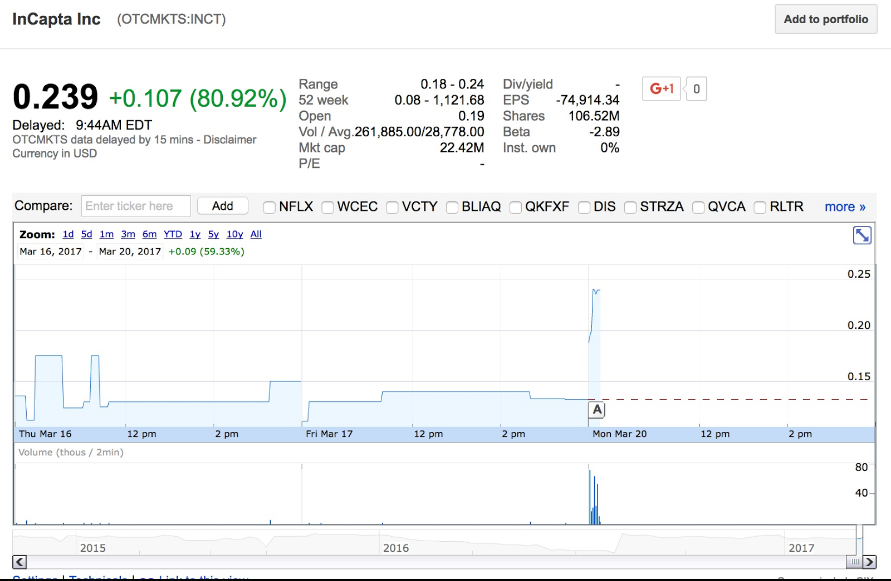Click the Add to portfolio button

tap(826, 19)
